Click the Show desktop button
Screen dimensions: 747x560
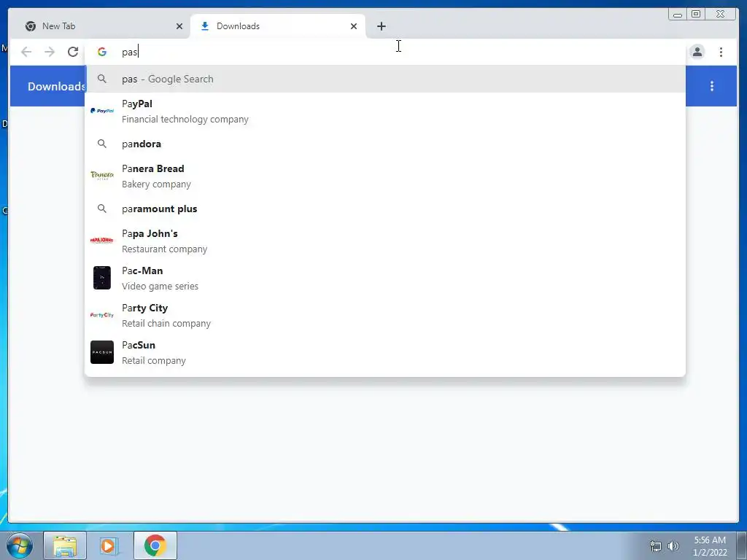coord(742,545)
